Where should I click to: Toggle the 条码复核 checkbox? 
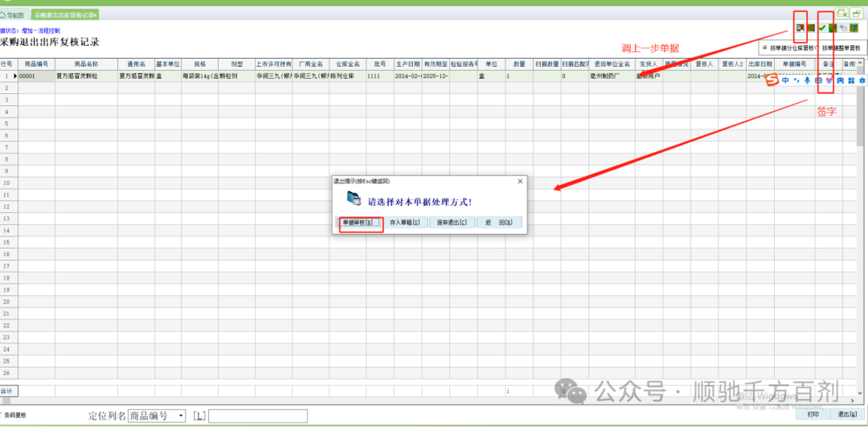coord(2,415)
